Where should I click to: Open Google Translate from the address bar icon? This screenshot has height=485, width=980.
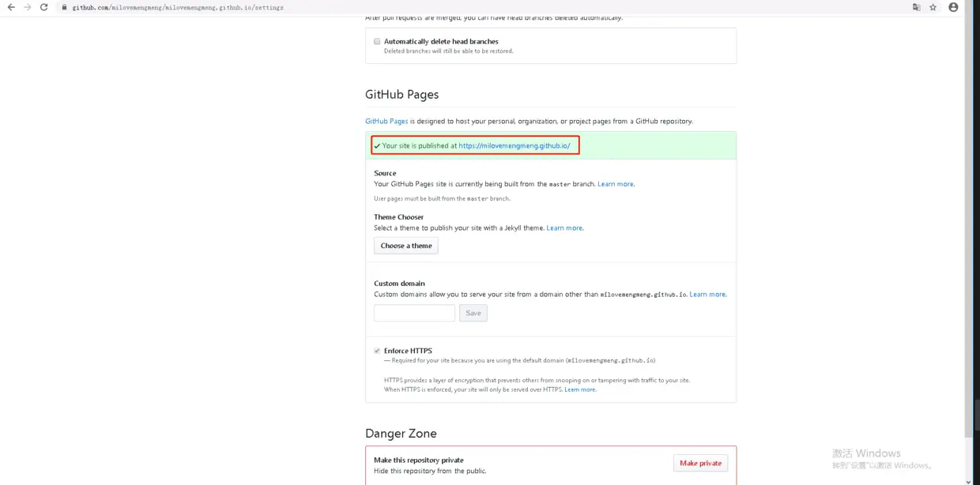(915, 7)
